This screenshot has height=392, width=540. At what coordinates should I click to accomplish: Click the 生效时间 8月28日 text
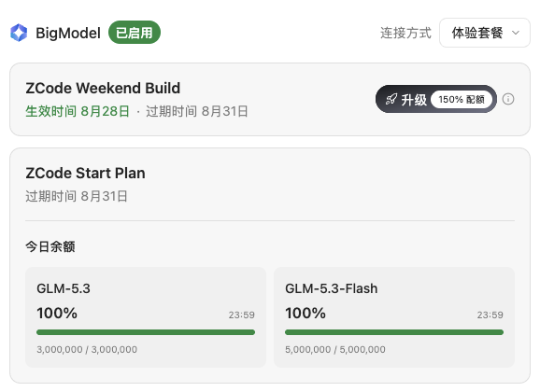(x=78, y=111)
